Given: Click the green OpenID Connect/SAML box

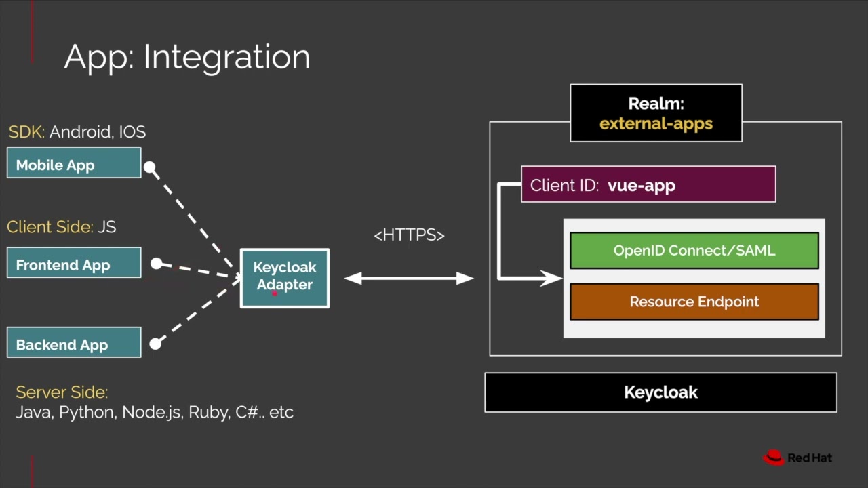Looking at the screenshot, I should tap(694, 251).
